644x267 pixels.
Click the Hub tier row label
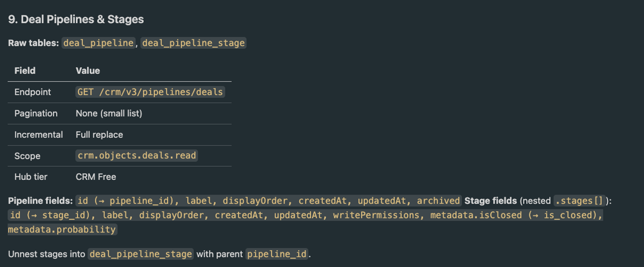pos(31,177)
